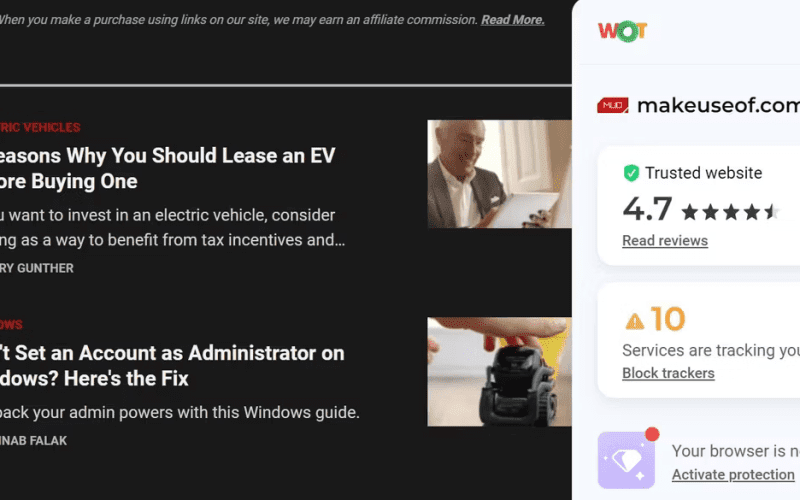
Task: Click the 4.7 star rating stars
Action: pyautogui.click(x=730, y=211)
